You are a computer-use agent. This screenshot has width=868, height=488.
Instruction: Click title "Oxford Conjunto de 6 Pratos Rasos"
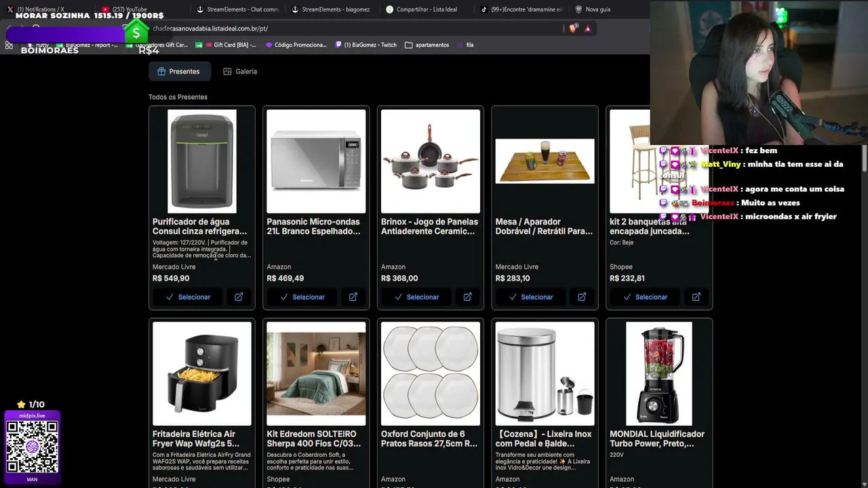pos(429,439)
